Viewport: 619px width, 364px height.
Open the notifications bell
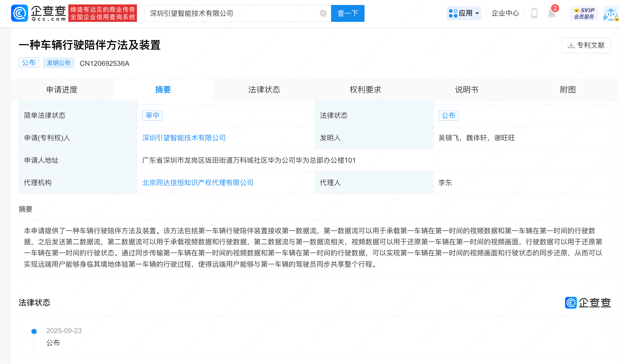click(x=552, y=13)
